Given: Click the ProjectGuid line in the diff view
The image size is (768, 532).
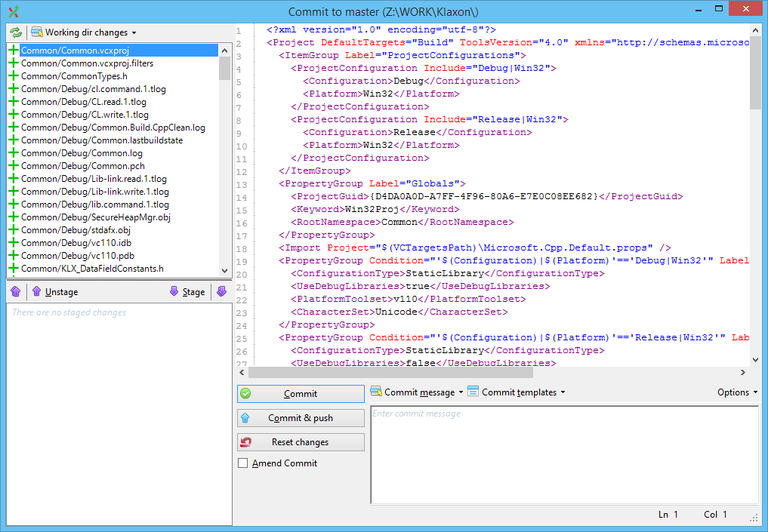Looking at the screenshot, I should [487, 196].
